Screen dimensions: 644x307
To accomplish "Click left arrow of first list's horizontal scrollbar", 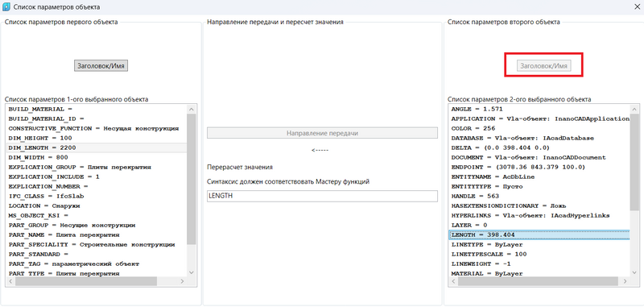I will pyautogui.click(x=10, y=281).
